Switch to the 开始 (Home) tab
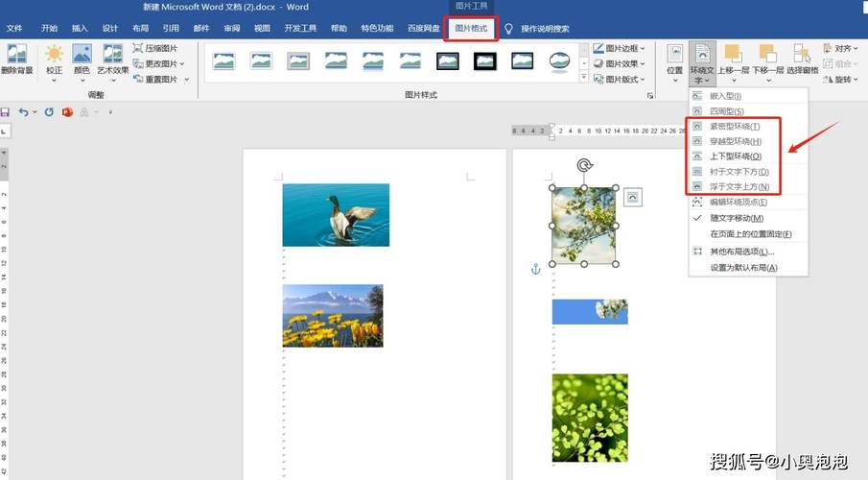The width and height of the screenshot is (868, 480). pyautogui.click(x=49, y=28)
